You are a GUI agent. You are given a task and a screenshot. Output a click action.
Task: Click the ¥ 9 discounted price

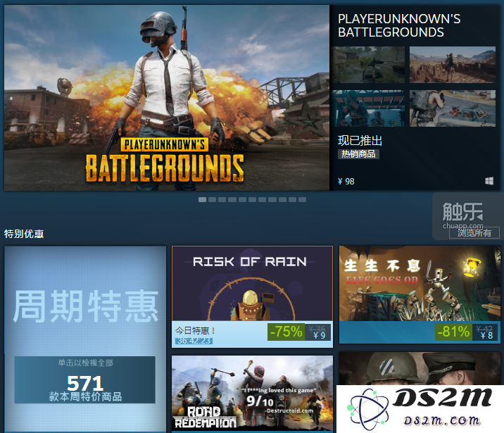pyautogui.click(x=319, y=336)
